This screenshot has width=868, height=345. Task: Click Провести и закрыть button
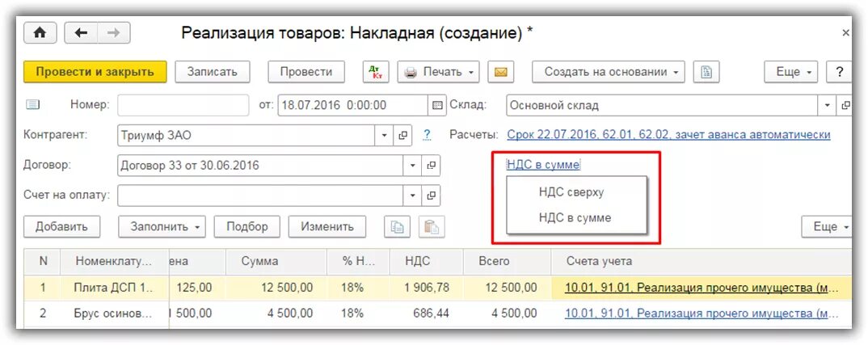95,72
